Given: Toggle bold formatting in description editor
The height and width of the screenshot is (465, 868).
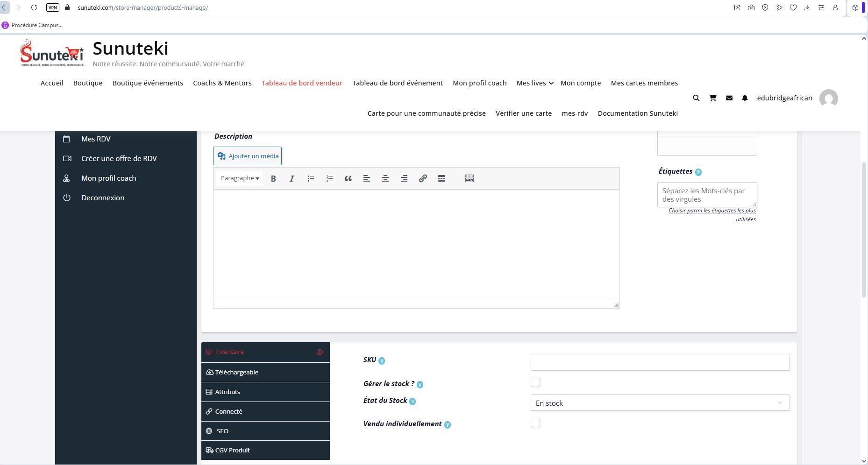Looking at the screenshot, I should [273, 178].
